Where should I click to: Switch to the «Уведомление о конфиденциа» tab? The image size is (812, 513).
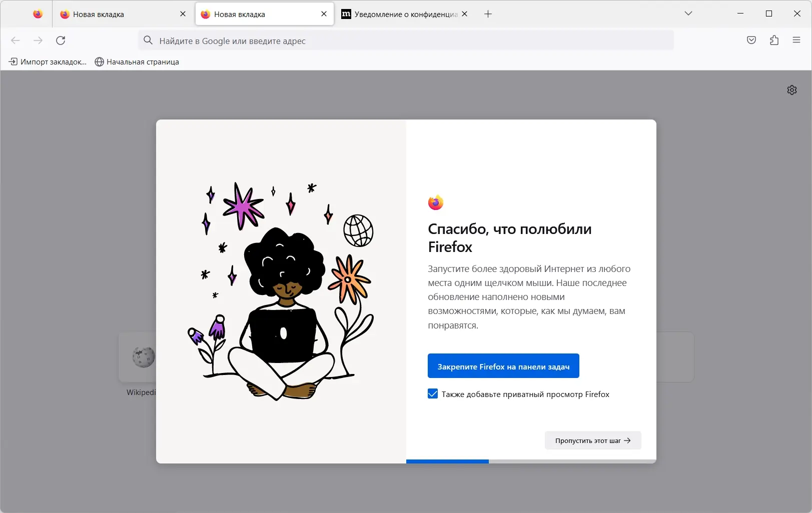tap(400, 14)
